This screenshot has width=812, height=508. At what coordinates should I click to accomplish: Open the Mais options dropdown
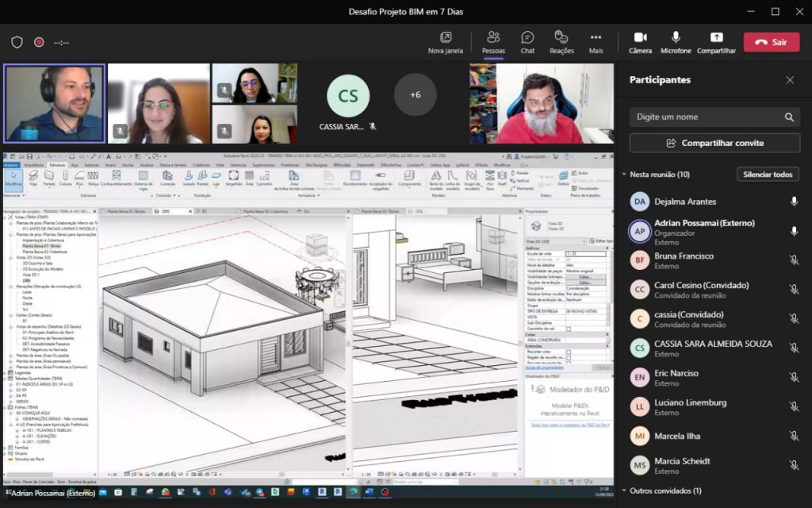[596, 41]
